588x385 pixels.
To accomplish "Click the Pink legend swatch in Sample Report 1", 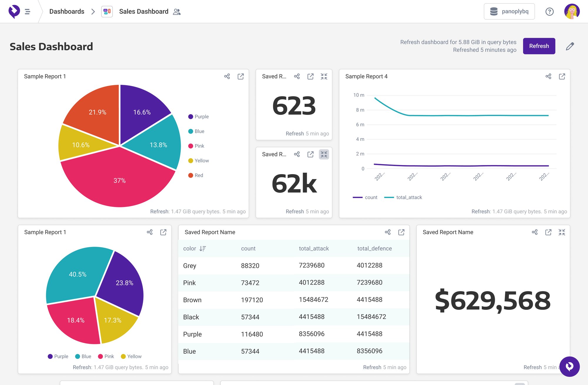I will tap(190, 146).
